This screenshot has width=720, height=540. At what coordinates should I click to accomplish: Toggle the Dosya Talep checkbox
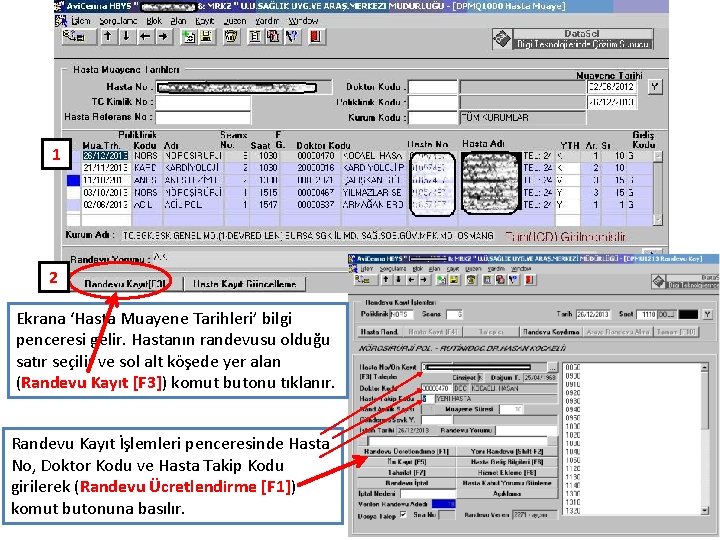click(403, 515)
